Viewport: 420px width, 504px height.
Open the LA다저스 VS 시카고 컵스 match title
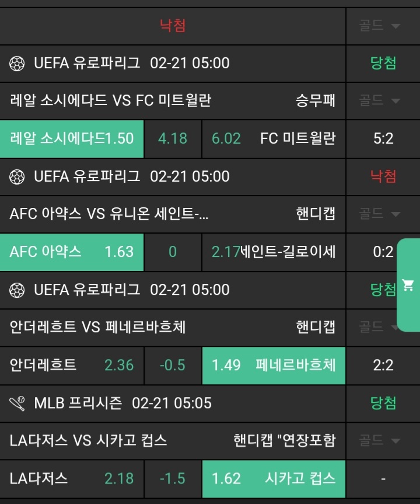[x=89, y=440]
